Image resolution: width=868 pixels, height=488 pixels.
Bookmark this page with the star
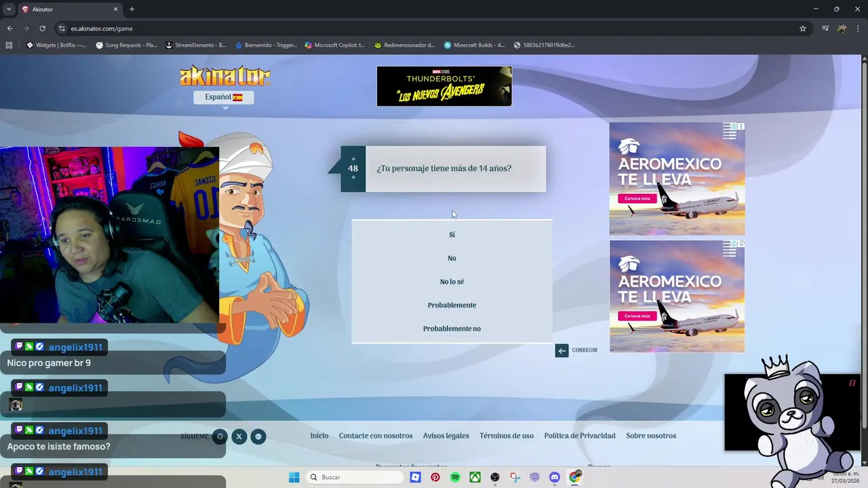coord(803,28)
